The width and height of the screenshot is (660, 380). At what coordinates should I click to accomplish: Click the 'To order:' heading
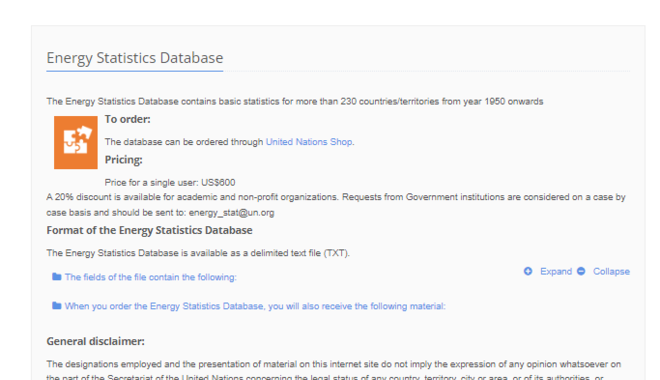coord(128,119)
